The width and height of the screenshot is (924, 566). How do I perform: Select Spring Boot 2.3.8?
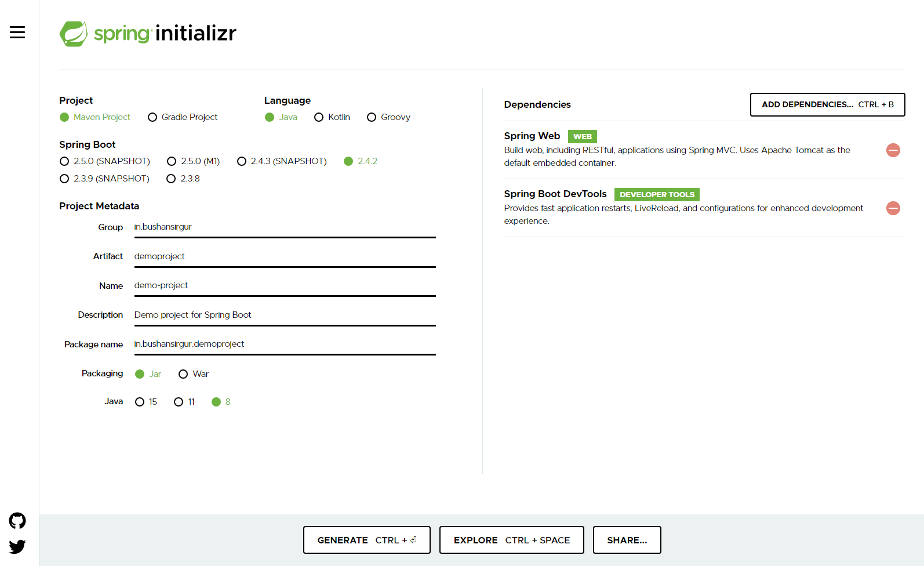click(183, 179)
